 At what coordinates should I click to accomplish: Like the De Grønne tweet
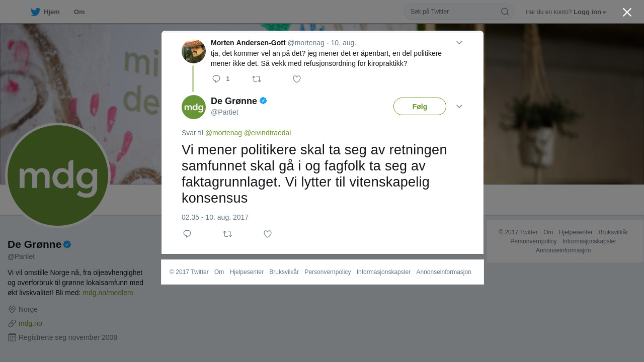268,234
